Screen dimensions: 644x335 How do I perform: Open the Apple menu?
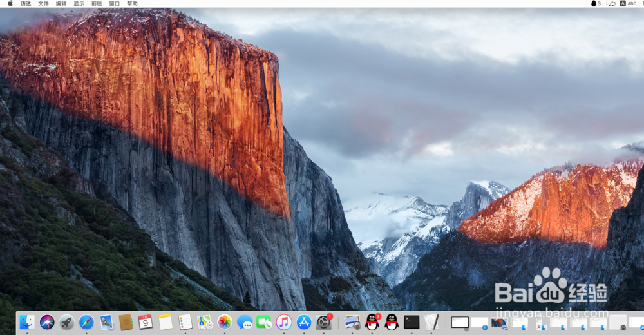click(10, 3)
